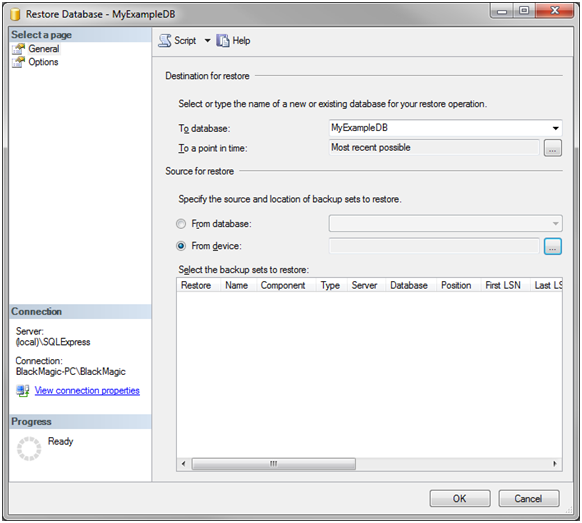Open the Help icon in toolbar

[223, 40]
